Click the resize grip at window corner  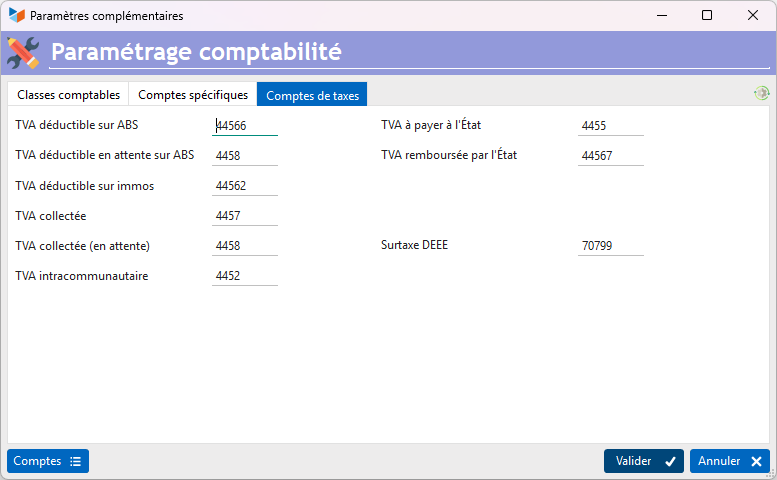[771, 474]
